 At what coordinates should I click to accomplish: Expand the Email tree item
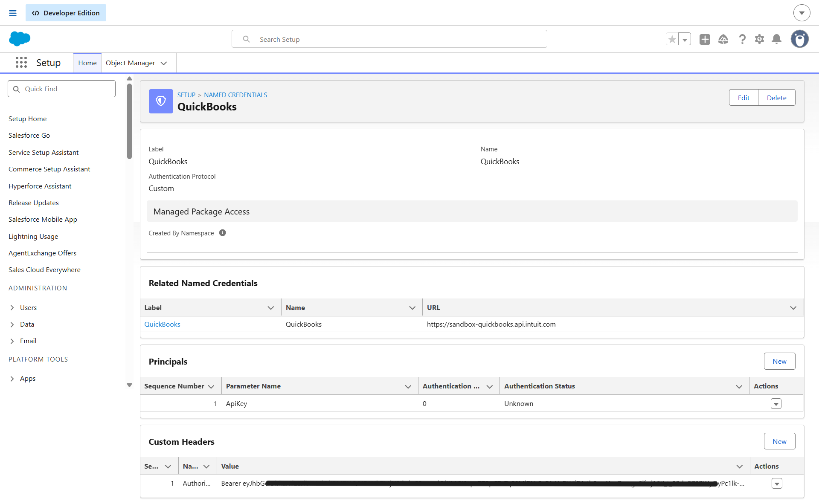pyautogui.click(x=12, y=341)
